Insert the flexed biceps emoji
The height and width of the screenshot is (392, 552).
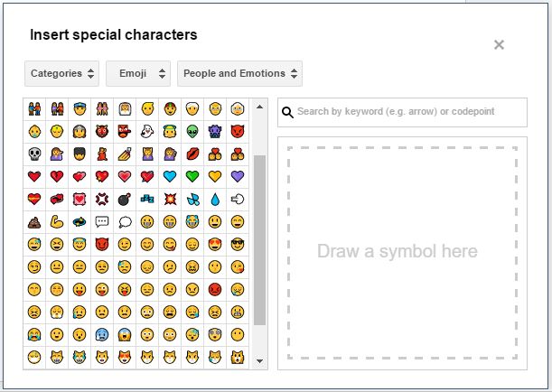tap(57, 222)
